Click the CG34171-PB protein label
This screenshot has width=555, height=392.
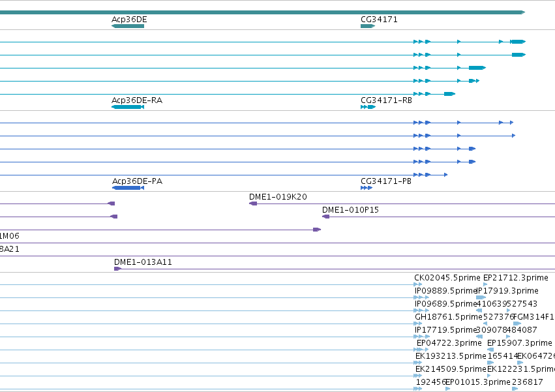click(x=386, y=181)
